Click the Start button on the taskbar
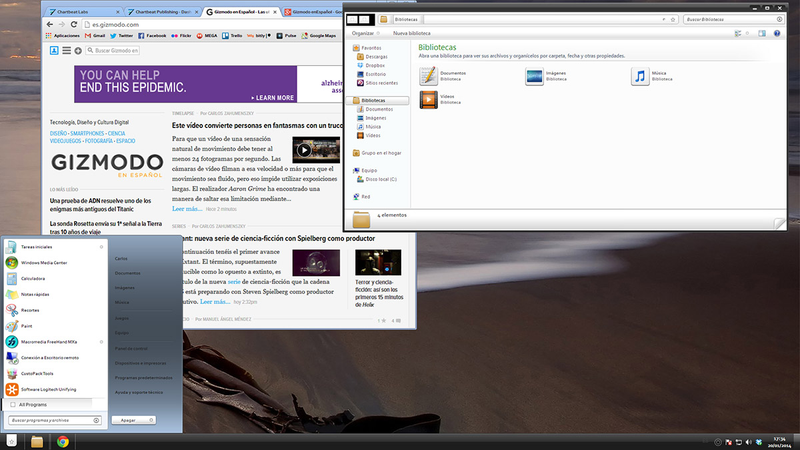This screenshot has height=450, width=800. (12, 441)
